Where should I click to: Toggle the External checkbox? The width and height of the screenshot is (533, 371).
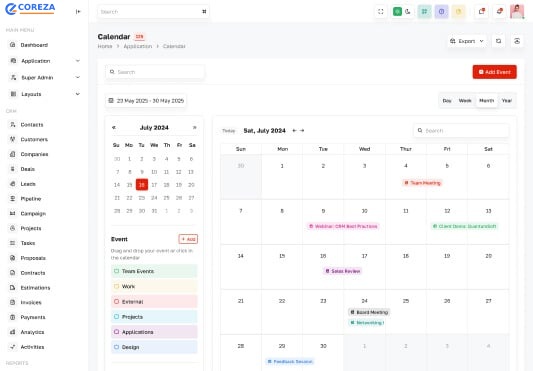click(x=116, y=302)
